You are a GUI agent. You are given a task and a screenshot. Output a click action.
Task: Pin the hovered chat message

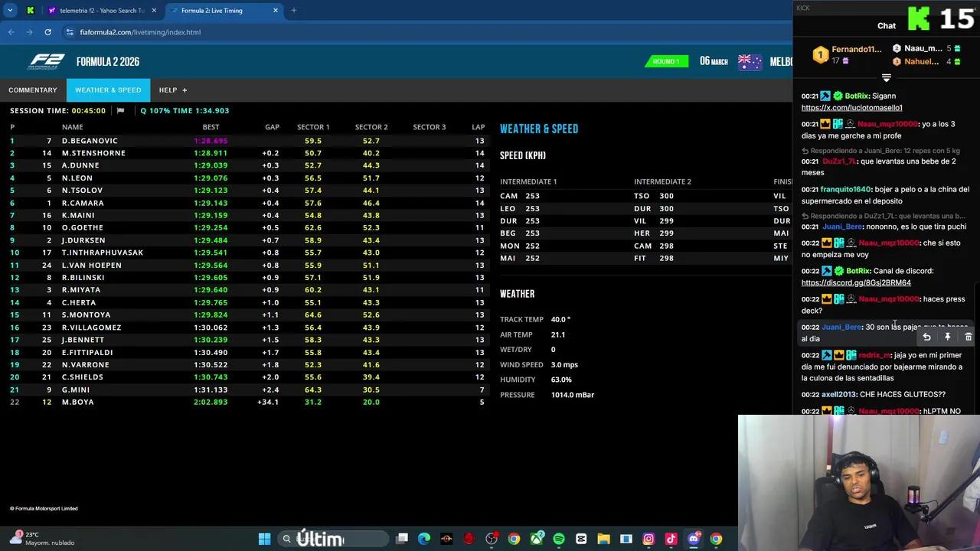point(947,337)
